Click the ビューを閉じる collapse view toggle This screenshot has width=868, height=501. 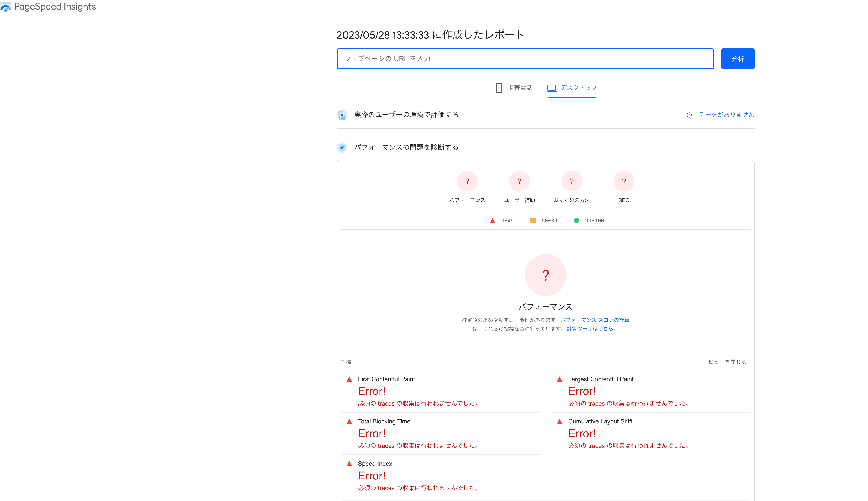click(x=727, y=362)
